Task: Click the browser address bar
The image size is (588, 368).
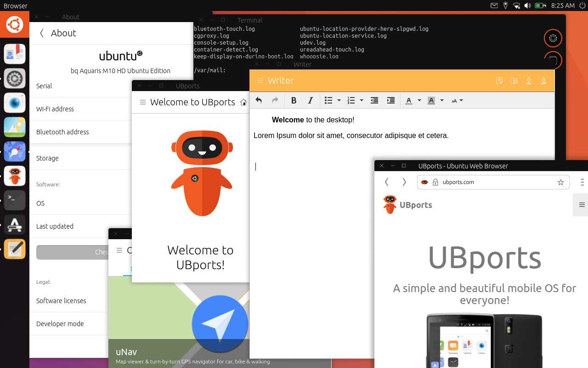Action: pos(487,182)
